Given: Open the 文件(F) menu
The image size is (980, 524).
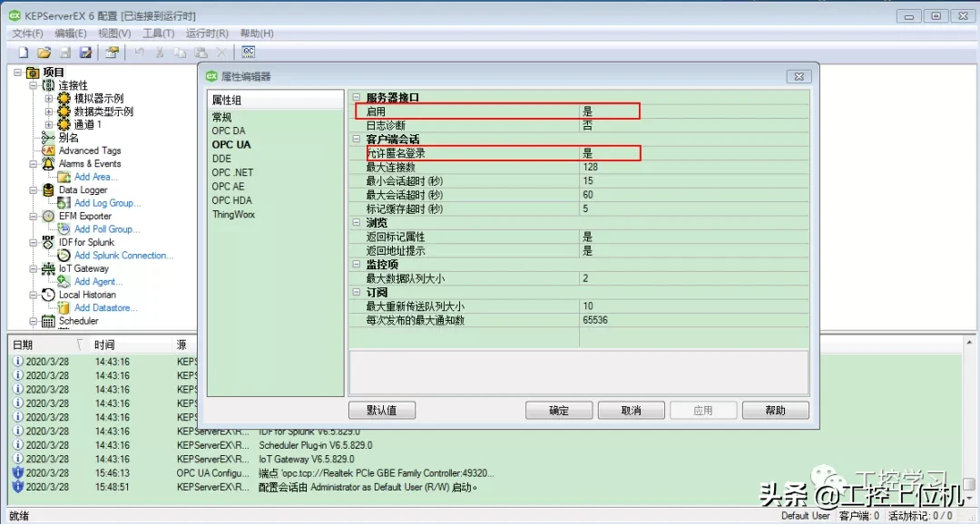Looking at the screenshot, I should (27, 34).
